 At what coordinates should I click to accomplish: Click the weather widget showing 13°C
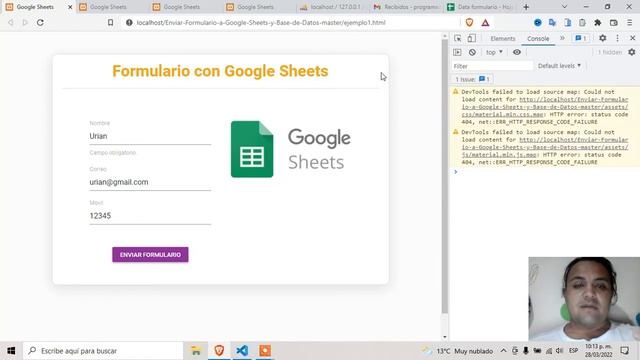[x=458, y=351]
